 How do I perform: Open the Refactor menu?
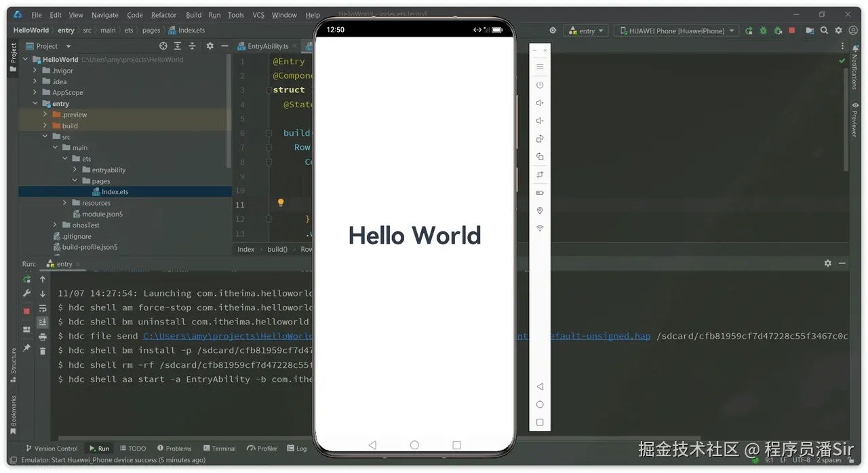[163, 15]
